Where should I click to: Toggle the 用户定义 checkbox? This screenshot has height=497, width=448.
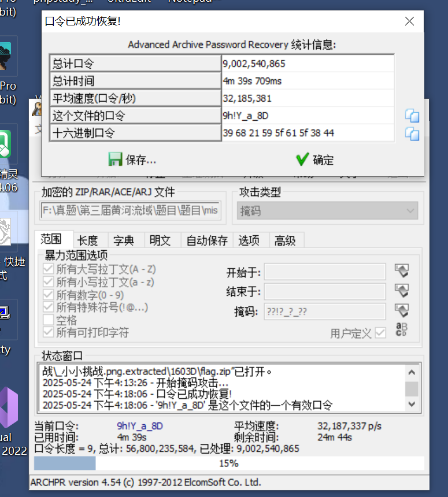[x=380, y=333]
